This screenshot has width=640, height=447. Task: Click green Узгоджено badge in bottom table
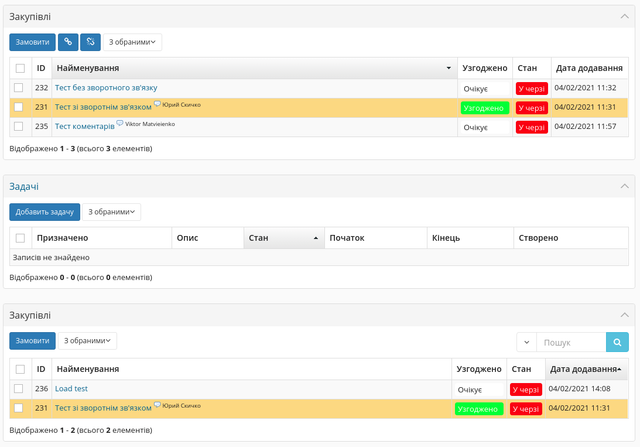[x=479, y=409]
